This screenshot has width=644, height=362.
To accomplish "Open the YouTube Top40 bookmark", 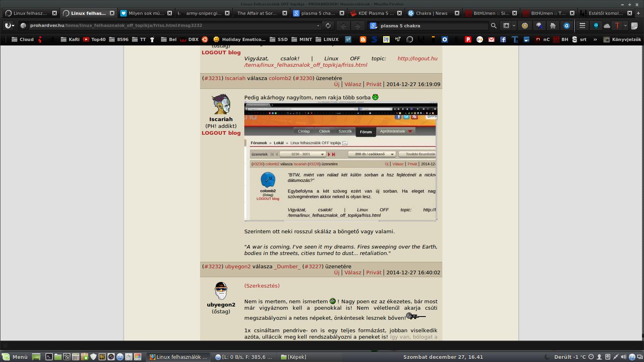I will pos(94,39).
